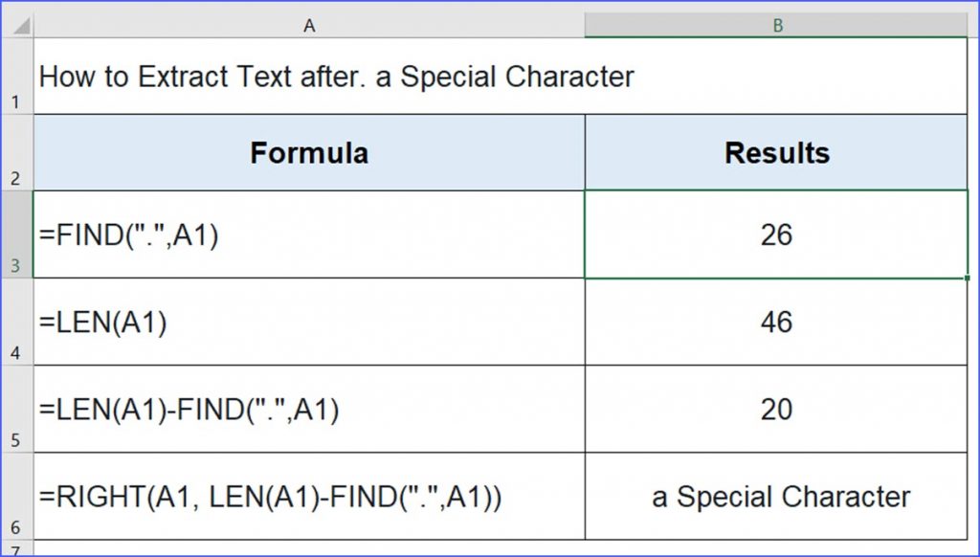Select row 6 header
This screenshot has width=980, height=557.
(x=17, y=497)
